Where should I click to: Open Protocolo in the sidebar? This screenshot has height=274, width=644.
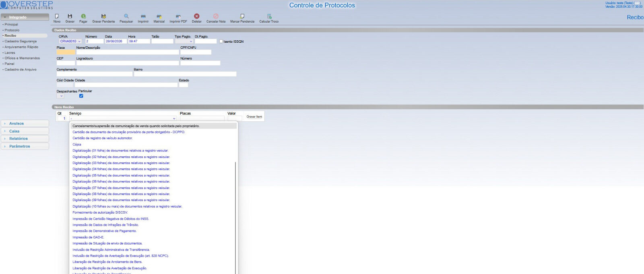tap(12, 30)
